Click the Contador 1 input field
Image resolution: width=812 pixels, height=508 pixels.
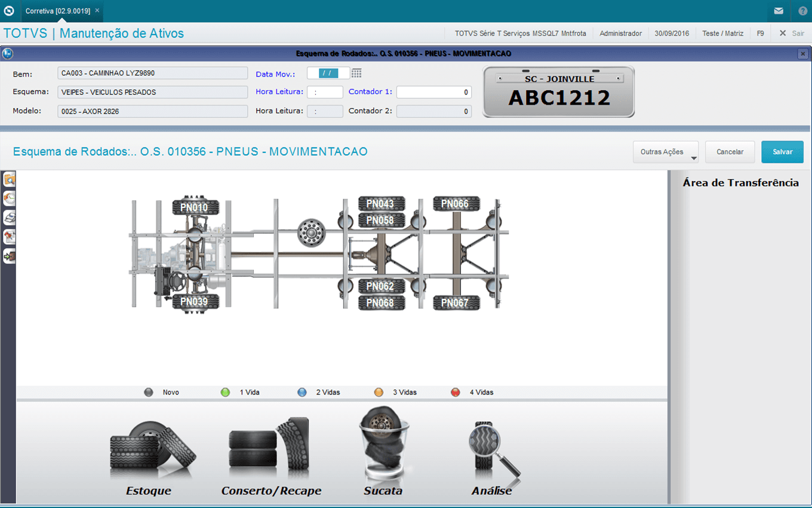[x=433, y=92]
